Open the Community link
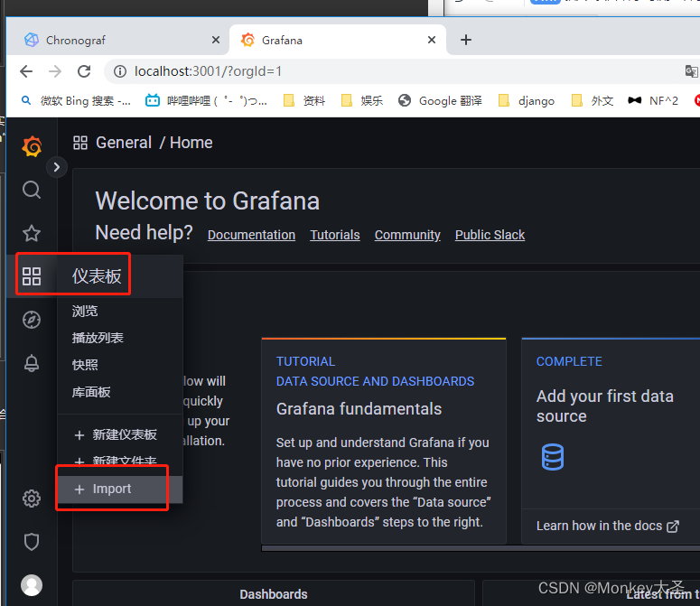Image resolution: width=700 pixels, height=606 pixels. pos(407,235)
